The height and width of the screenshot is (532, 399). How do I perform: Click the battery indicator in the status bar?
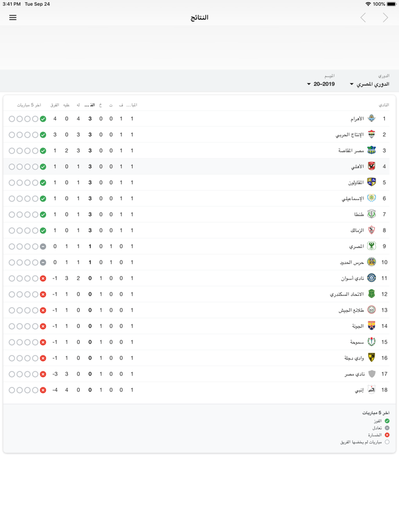[392, 4]
